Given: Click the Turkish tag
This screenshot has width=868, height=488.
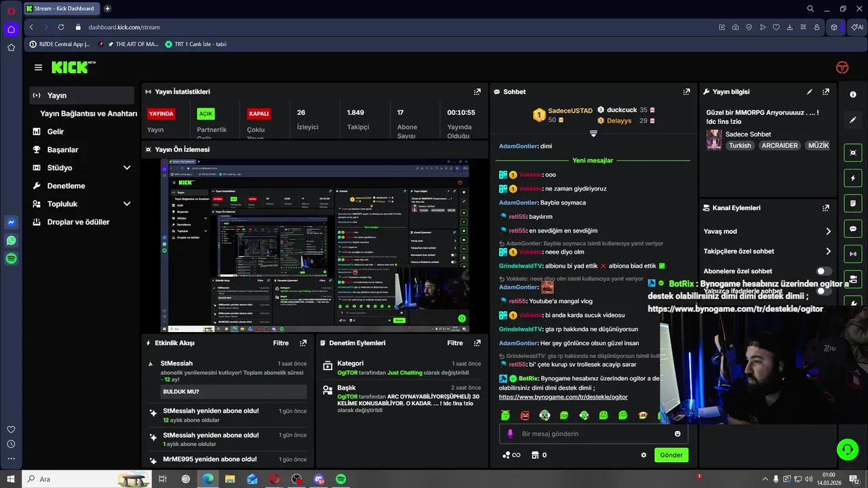Looking at the screenshot, I should click(x=740, y=145).
